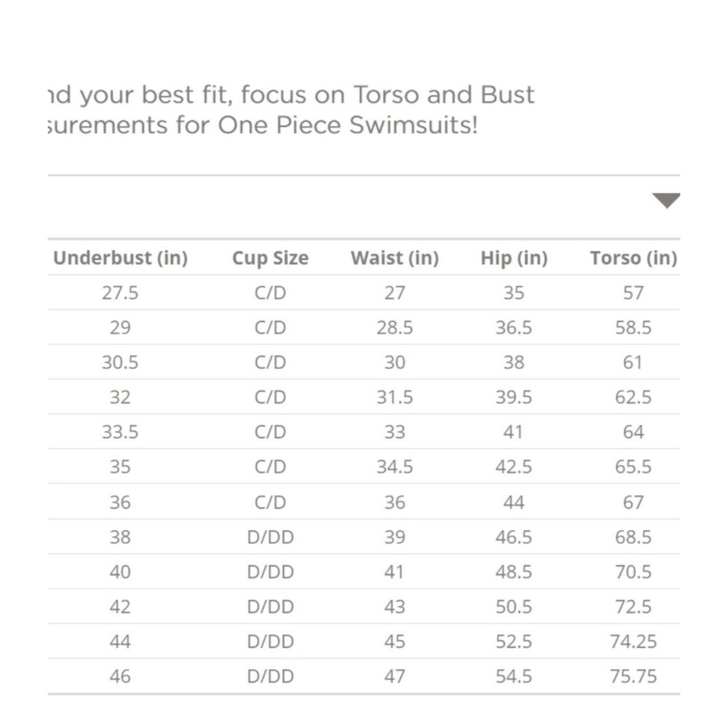Click the 33.5 underbust cell
Viewport: 728px width, 728px height.
pyautogui.click(x=120, y=432)
